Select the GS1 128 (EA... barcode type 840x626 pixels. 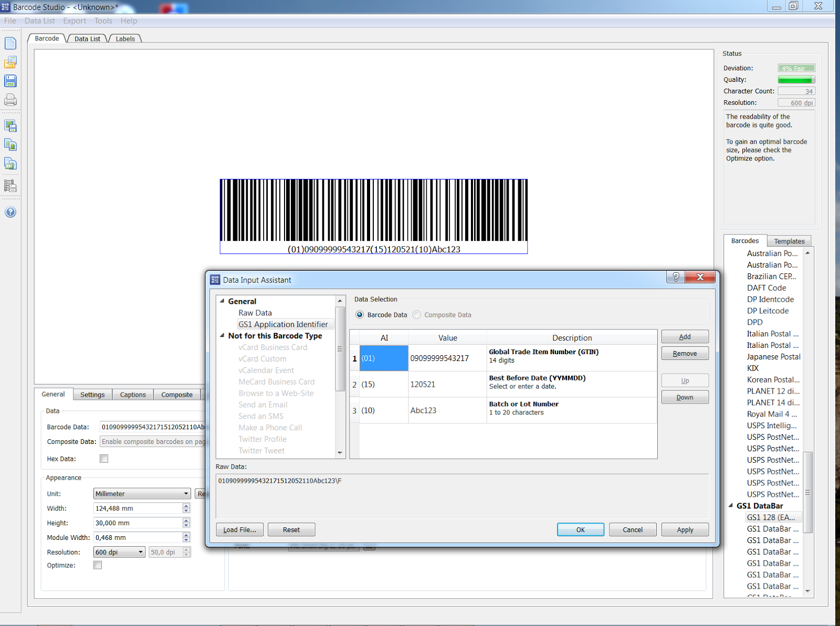[773, 517]
